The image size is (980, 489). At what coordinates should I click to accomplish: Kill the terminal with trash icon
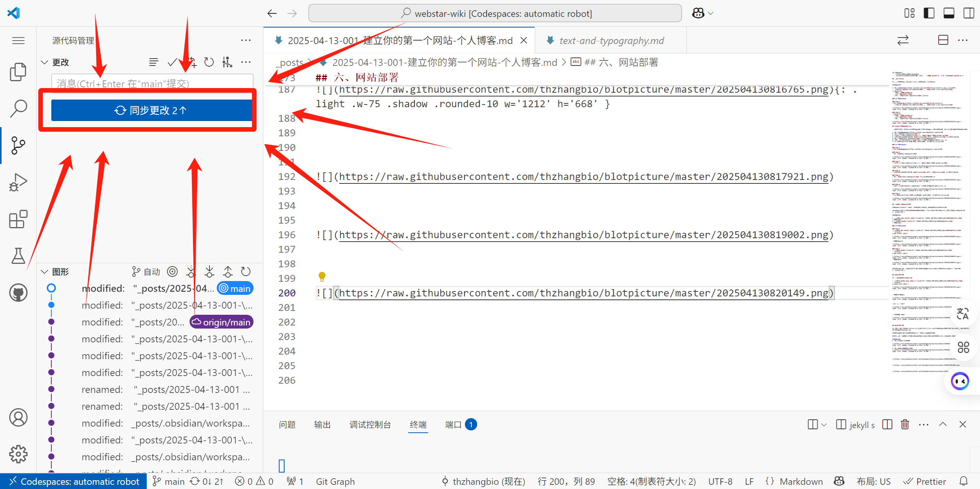(905, 424)
